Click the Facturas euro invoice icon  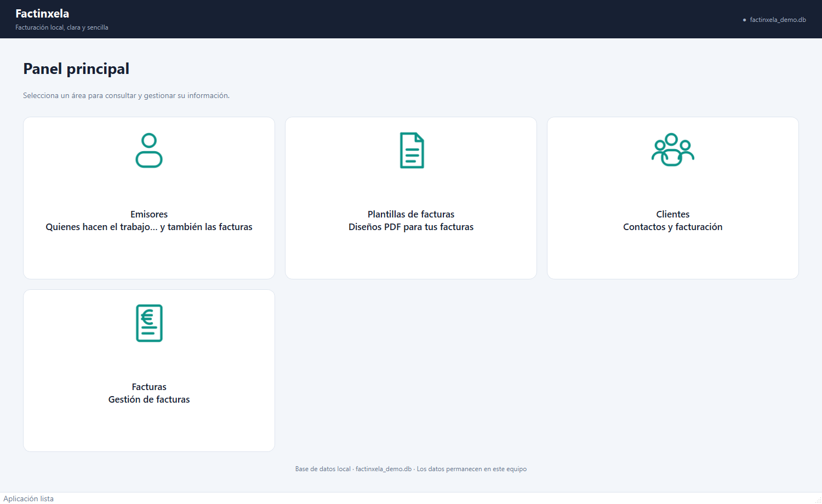149,323
